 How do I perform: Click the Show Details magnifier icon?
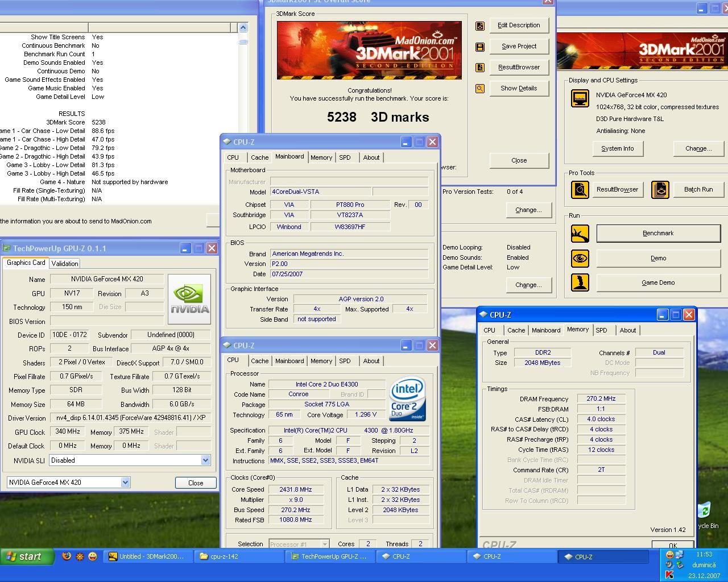(x=479, y=89)
